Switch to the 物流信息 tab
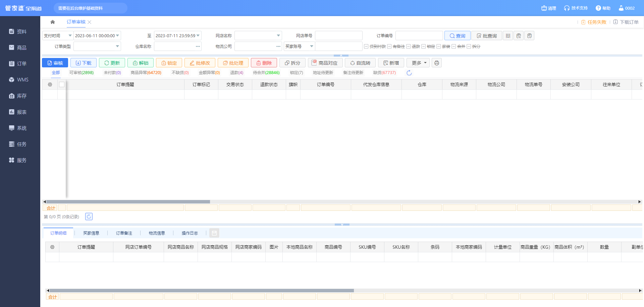 pyautogui.click(x=157, y=233)
